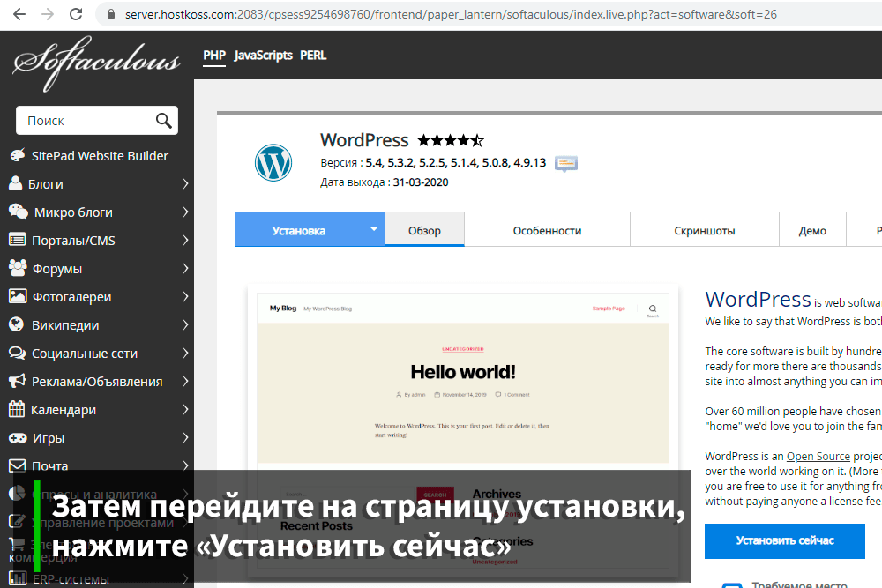Expand the Википедии category chevron
This screenshot has height=588, width=882.
(185, 325)
